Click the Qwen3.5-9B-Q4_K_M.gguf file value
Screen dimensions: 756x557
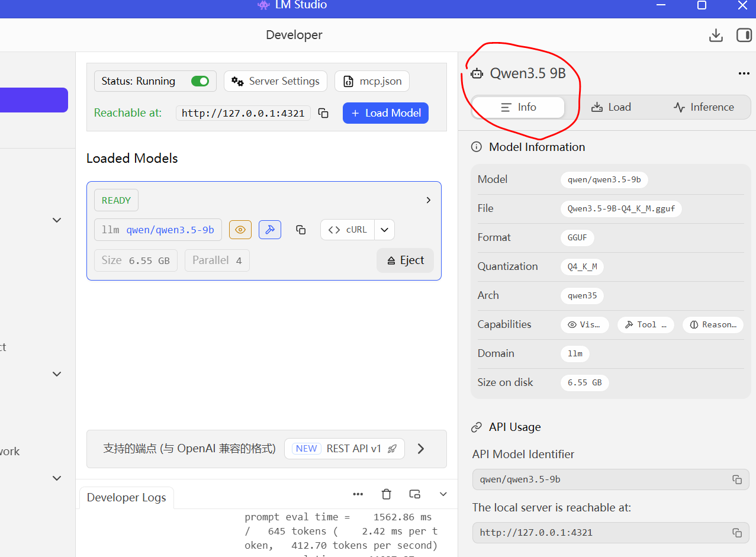[x=621, y=208]
